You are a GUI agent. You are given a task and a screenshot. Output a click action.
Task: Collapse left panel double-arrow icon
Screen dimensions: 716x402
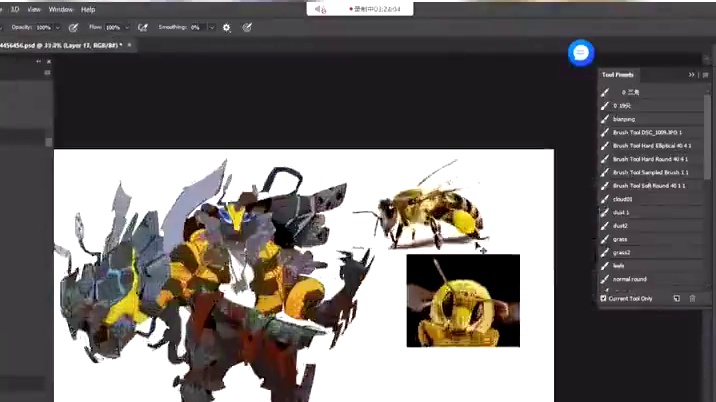(x=38, y=61)
